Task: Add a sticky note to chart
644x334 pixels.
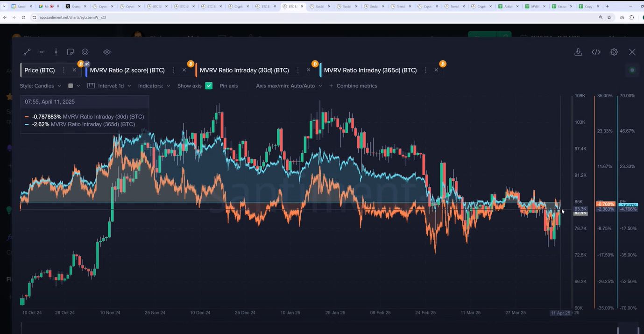Action: tap(71, 52)
